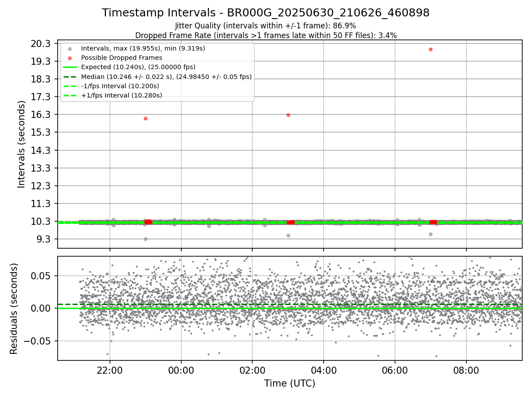Click the 'Dropped Frame Rate' subtitle line showing 3.4%
The height and width of the screenshot is (399, 532).
click(266, 35)
